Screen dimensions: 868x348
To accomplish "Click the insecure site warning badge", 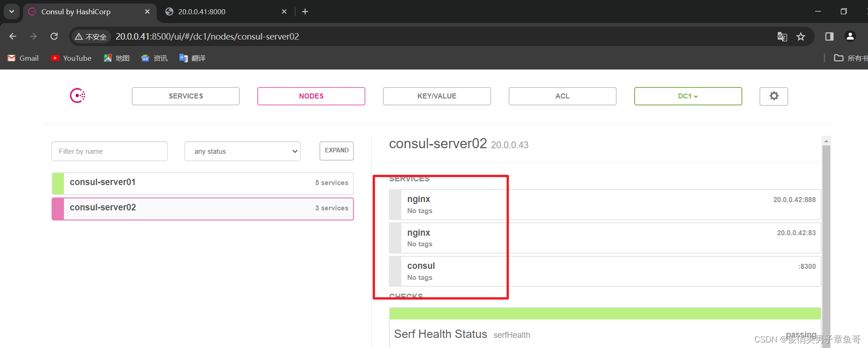I will coord(91,36).
